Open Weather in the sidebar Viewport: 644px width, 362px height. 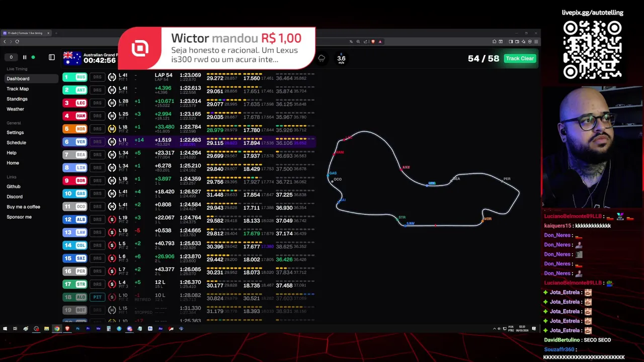pos(15,109)
